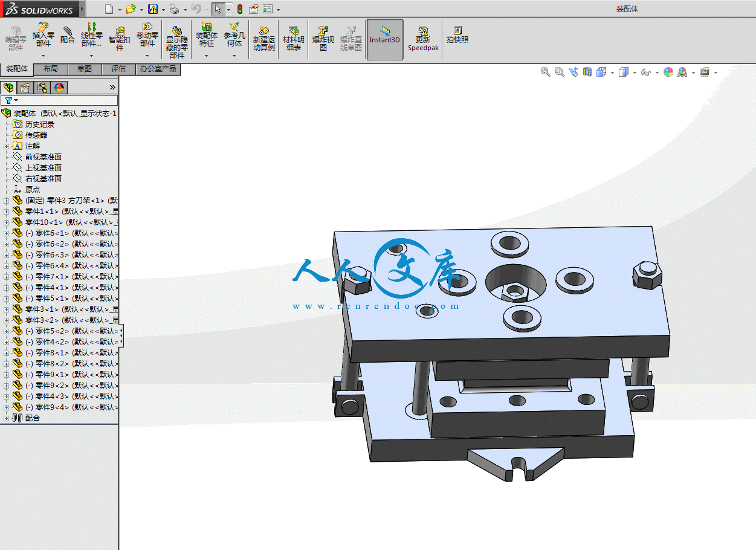The width and height of the screenshot is (756, 550).
Task: Open the dropdown arrow beside the Save icon
Action: [163, 10]
